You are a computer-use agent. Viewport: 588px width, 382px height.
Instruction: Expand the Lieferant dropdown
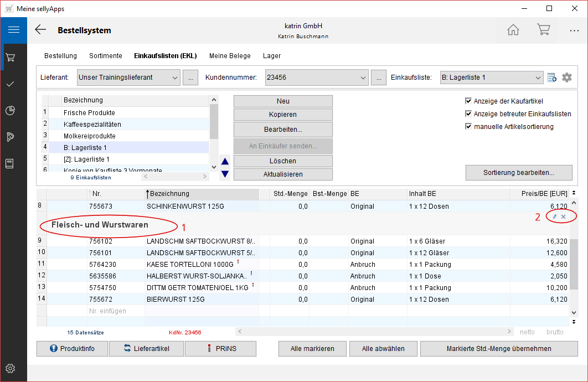175,78
